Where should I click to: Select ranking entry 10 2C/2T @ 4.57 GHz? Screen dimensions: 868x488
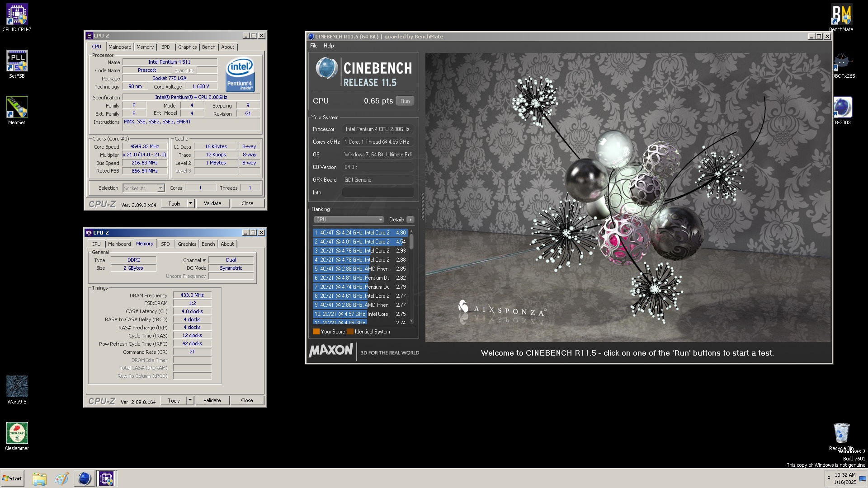click(360, 314)
